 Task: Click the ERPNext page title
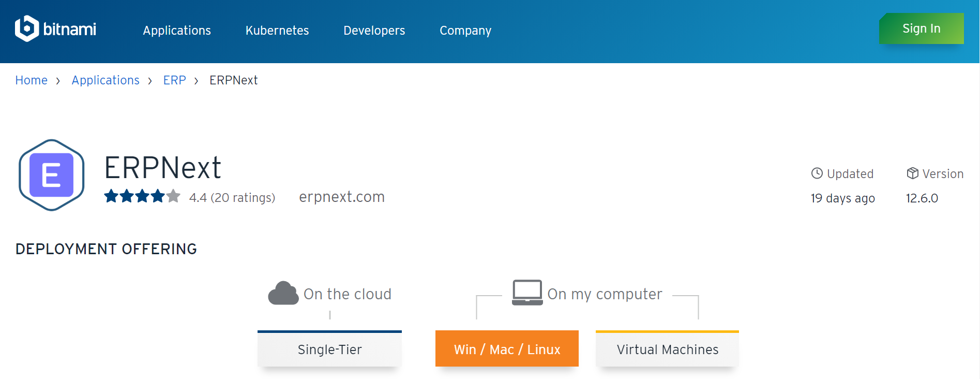pyautogui.click(x=163, y=168)
